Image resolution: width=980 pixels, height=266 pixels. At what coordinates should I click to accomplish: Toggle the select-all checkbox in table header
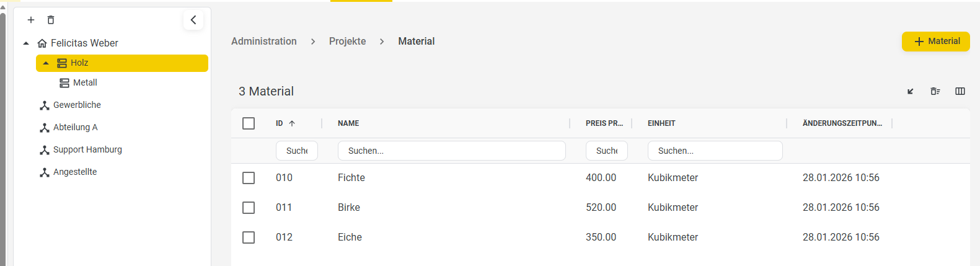pyautogui.click(x=249, y=123)
